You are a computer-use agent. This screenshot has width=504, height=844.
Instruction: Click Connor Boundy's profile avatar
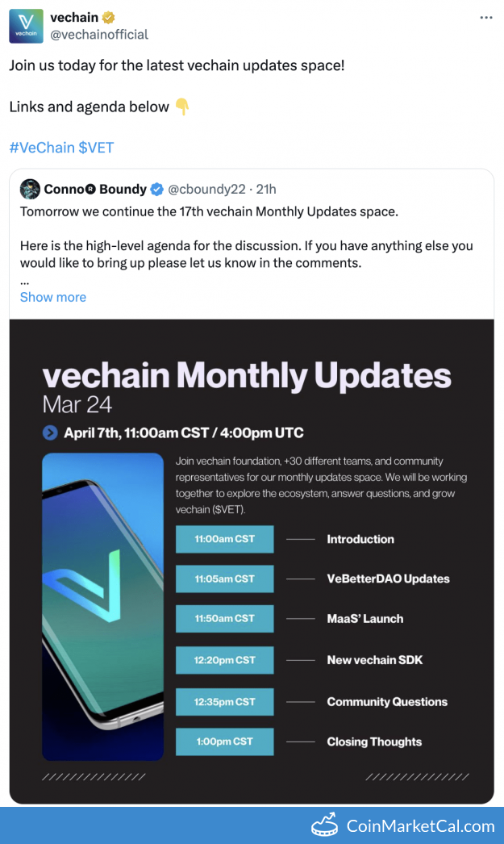30,190
